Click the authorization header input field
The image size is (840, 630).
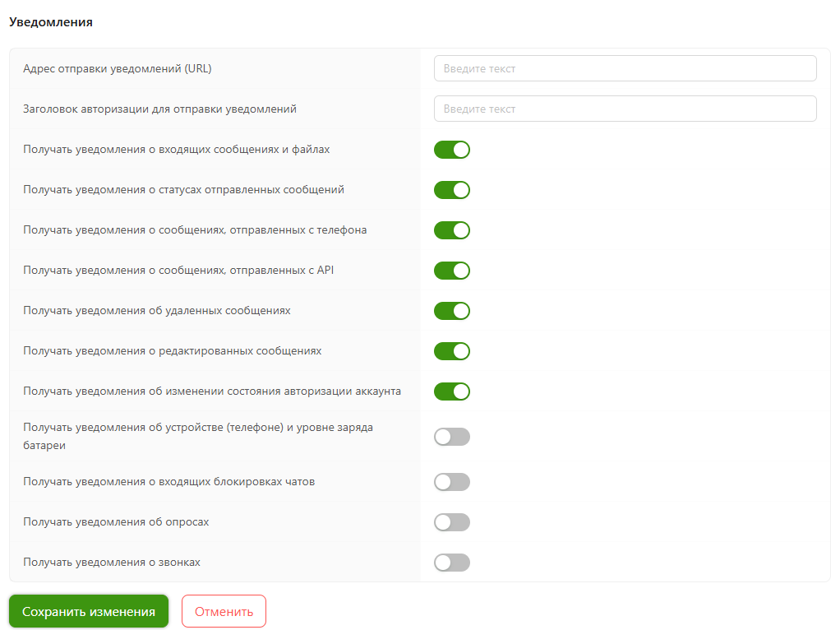point(625,109)
